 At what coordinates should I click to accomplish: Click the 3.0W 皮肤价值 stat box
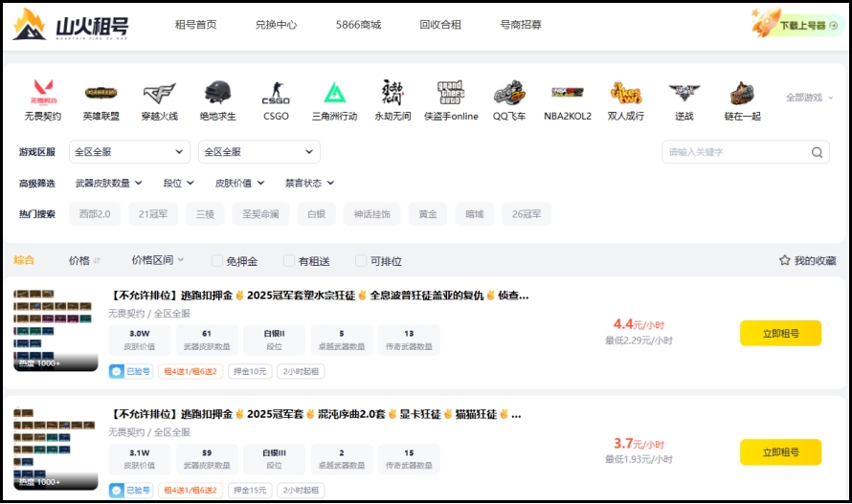(x=140, y=340)
